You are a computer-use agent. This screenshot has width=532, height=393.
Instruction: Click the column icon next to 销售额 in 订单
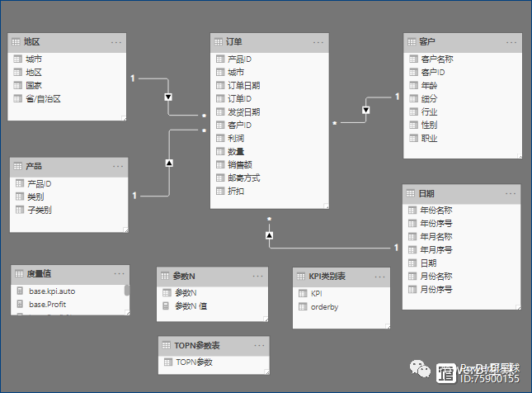point(220,165)
